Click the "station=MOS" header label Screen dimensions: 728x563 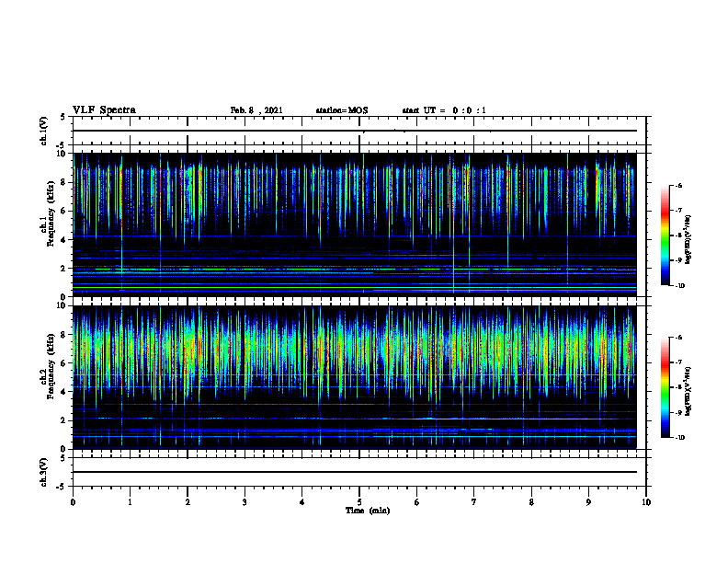[x=342, y=110]
